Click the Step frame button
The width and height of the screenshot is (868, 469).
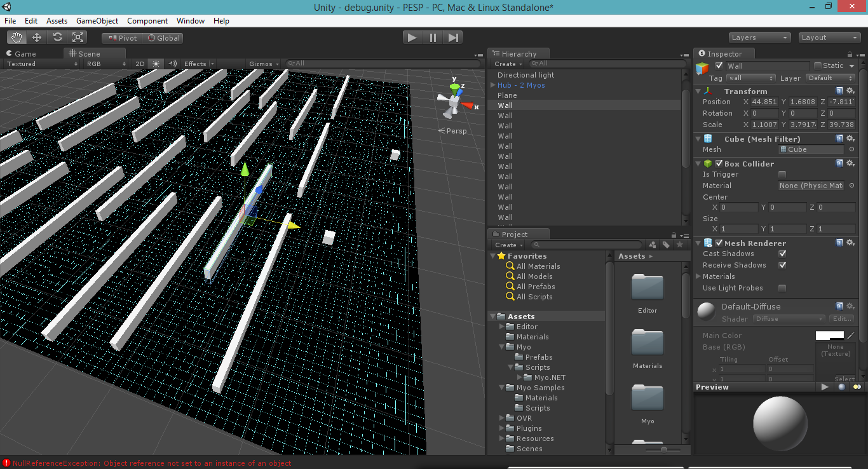coord(452,37)
